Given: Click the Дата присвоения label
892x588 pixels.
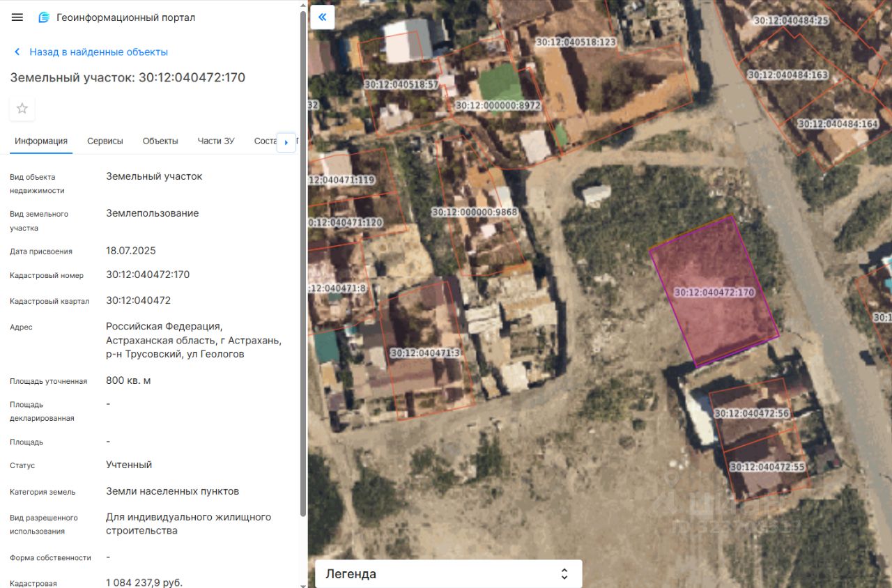Looking at the screenshot, I should pyautogui.click(x=41, y=252).
